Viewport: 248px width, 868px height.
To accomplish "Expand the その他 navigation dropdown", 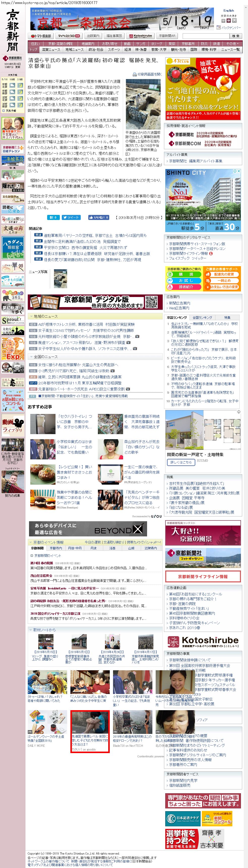I will pyautogui.click(x=232, y=43).
